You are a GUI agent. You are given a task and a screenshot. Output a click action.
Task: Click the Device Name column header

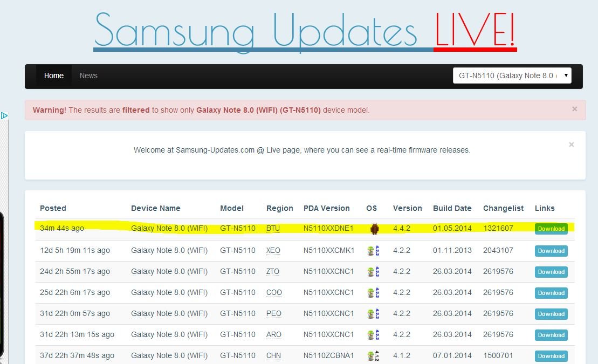(x=156, y=208)
